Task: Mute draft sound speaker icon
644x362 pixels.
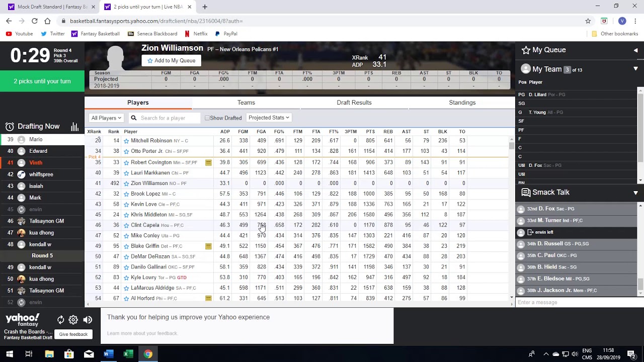Action: tap(88, 320)
